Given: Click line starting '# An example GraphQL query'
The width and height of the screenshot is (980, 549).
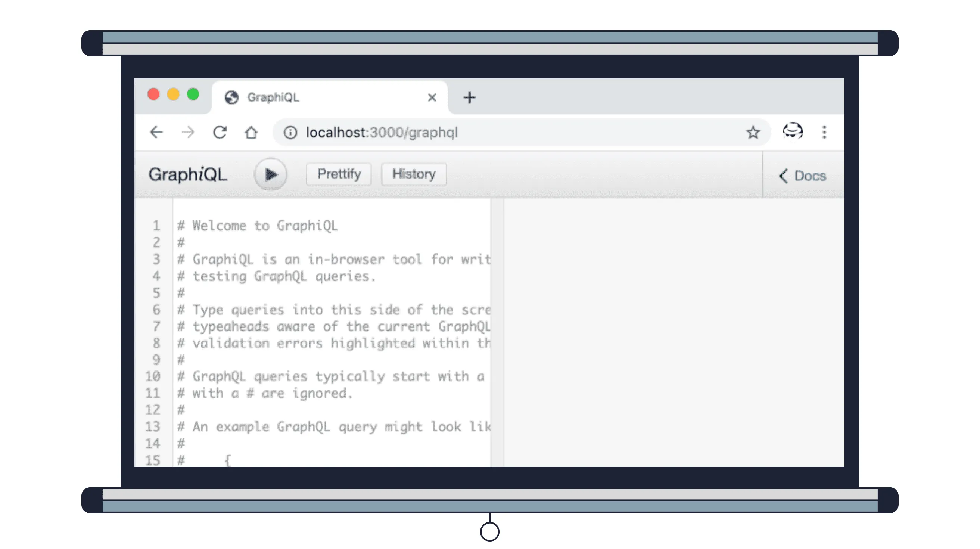Looking at the screenshot, I should click(x=334, y=427).
